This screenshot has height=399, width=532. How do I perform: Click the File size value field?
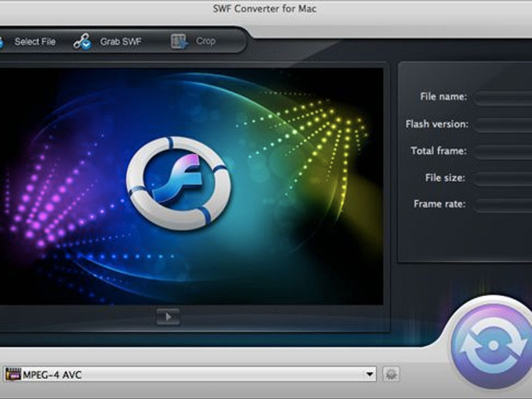click(x=503, y=178)
